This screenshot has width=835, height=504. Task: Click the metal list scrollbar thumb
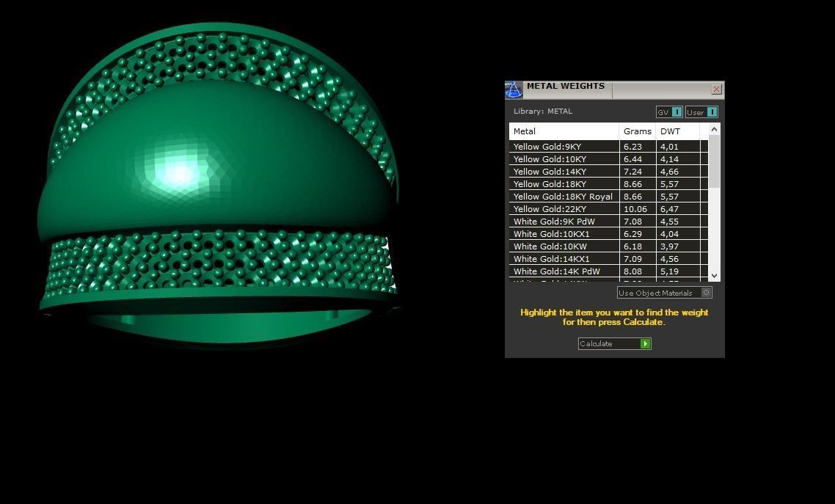pos(714,161)
